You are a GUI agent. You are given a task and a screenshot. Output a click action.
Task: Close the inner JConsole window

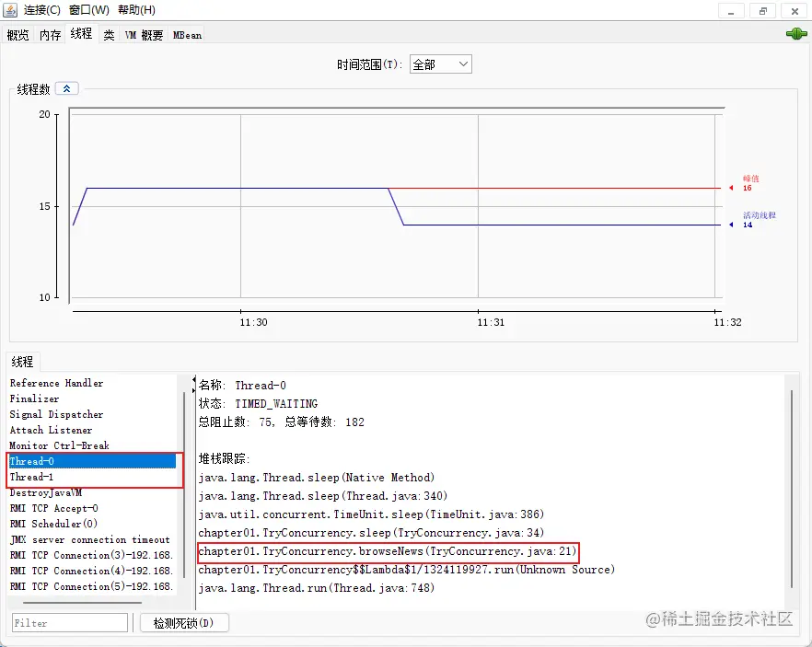pos(795,11)
